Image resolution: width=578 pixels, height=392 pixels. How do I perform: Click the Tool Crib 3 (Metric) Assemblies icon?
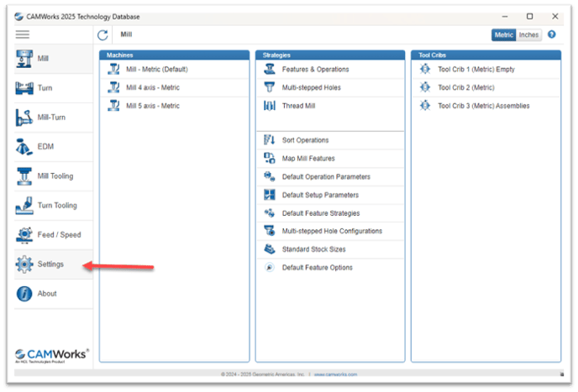coord(425,106)
